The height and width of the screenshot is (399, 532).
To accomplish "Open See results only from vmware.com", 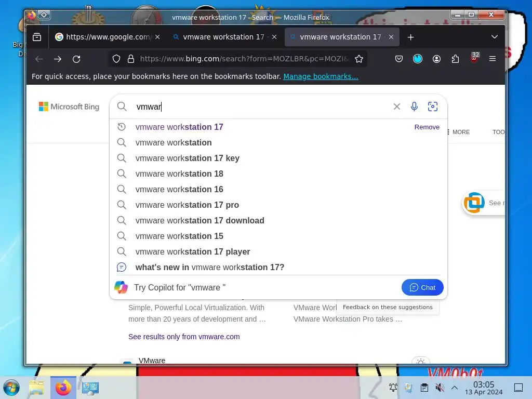I will click(184, 337).
